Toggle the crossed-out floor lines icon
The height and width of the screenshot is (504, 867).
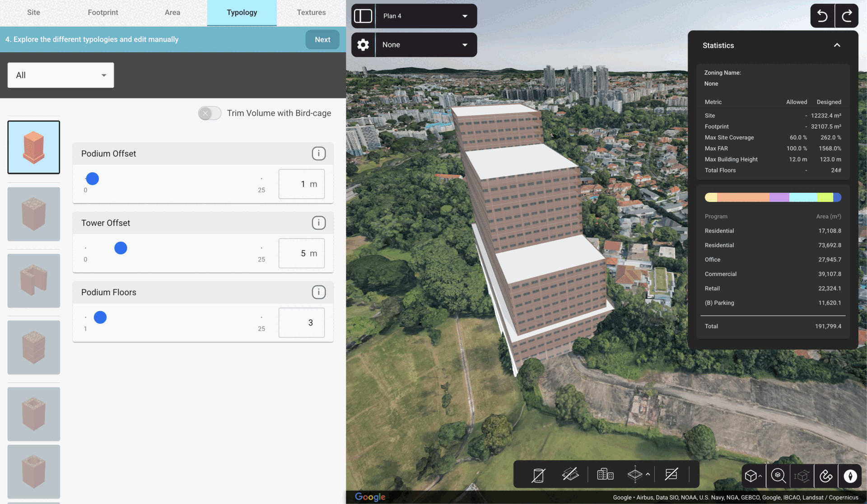point(671,474)
